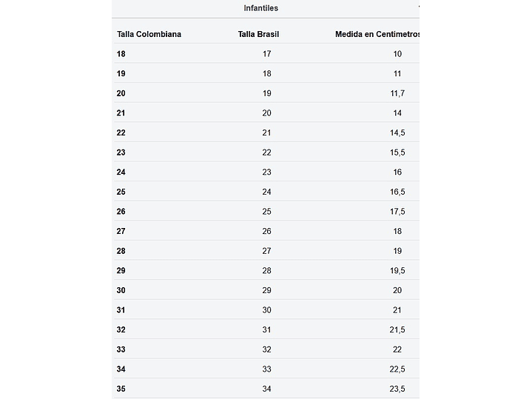The height and width of the screenshot is (399, 532).
Task: Click Talla Brasil size 17 cell
Action: [x=266, y=54]
